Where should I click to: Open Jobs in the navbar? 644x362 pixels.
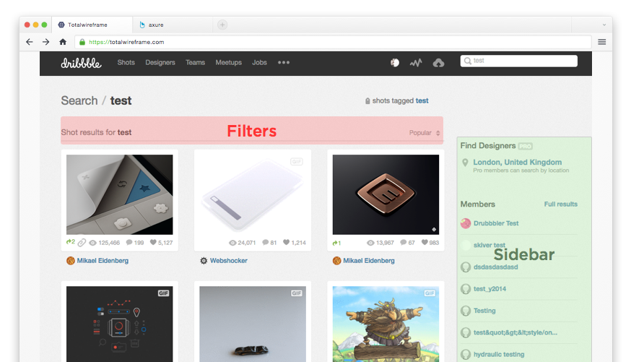point(260,62)
